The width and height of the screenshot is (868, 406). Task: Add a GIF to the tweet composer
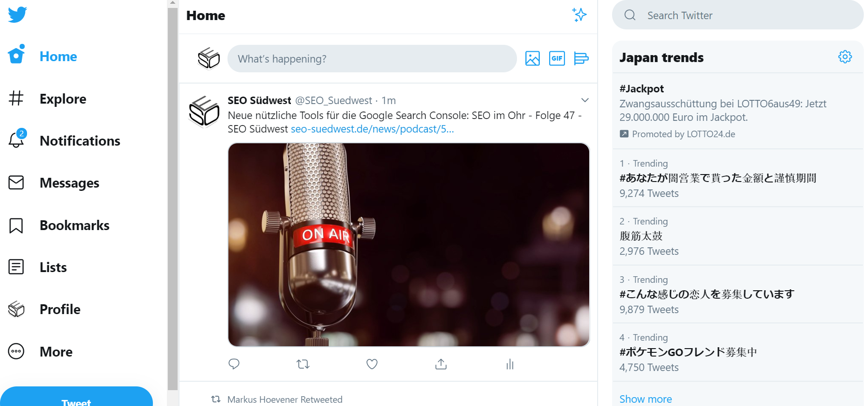557,58
